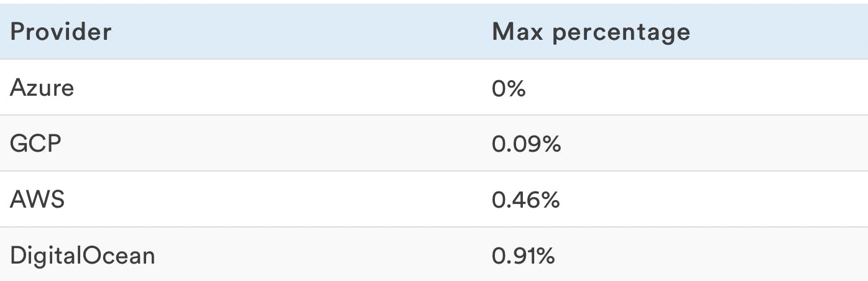This screenshot has height=281, width=868.
Task: Click the 0.46% percentage value
Action: 526,200
